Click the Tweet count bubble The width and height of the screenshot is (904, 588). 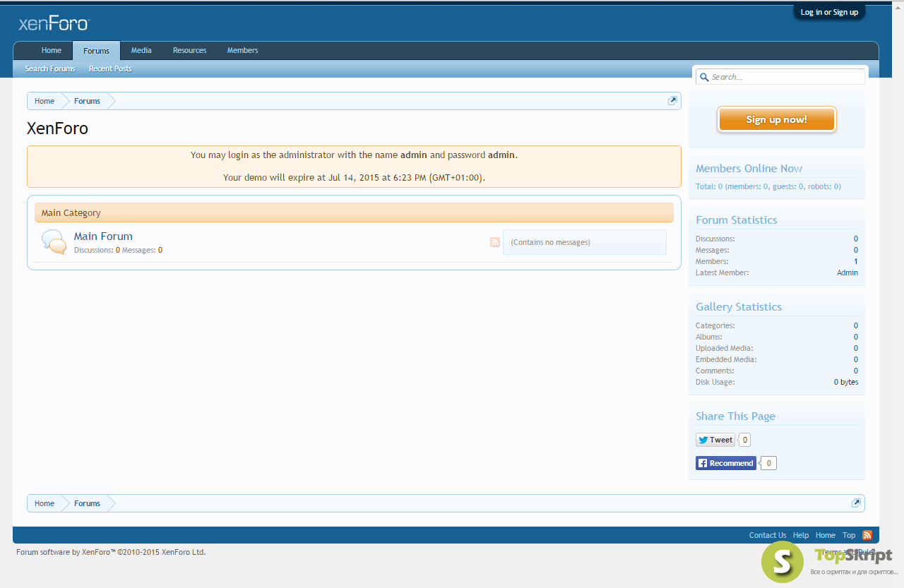[745, 440]
